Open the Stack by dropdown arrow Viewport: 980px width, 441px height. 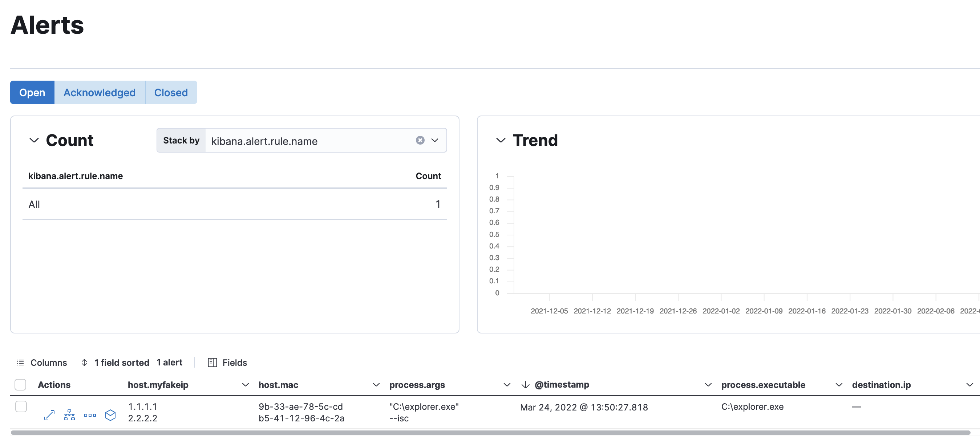coord(435,141)
